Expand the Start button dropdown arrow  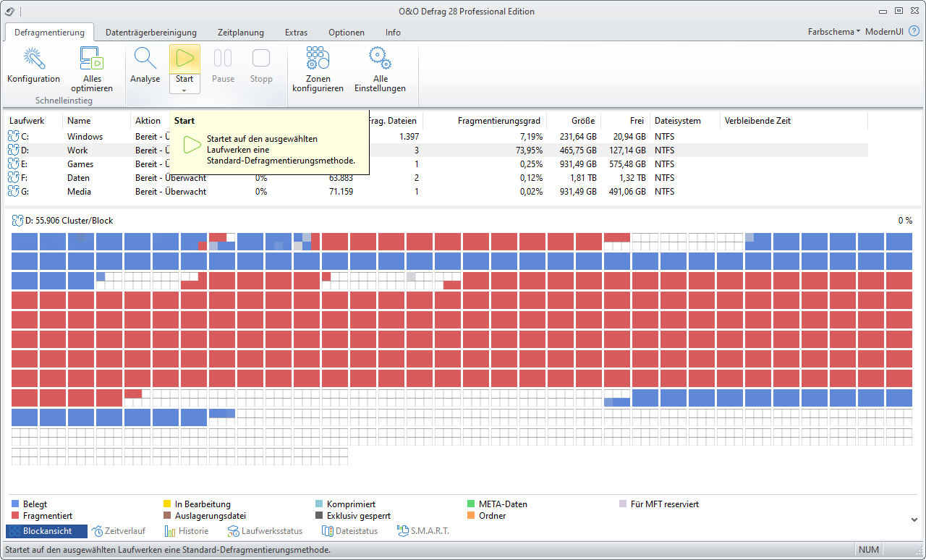[184, 90]
